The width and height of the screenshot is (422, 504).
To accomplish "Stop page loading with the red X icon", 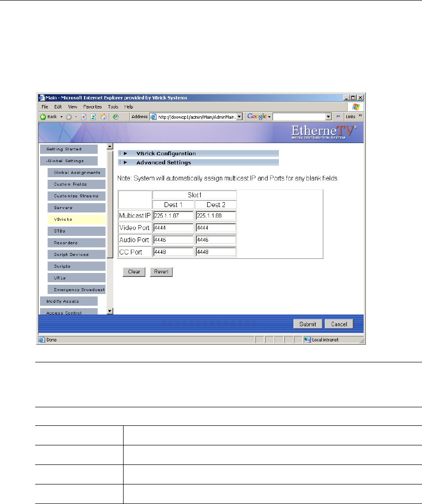I will (84, 117).
